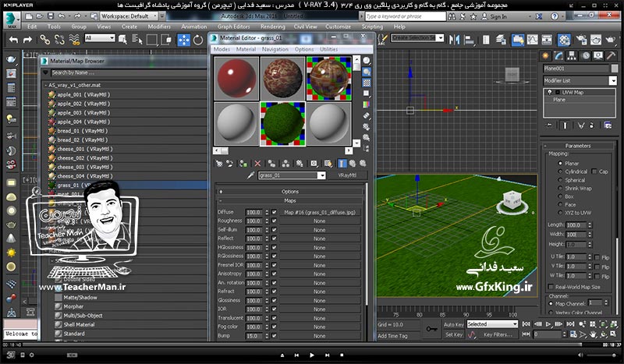The image size is (624, 364).
Task: Click the Map #16 grass_01_diffuse.jpg button
Action: [x=320, y=213]
